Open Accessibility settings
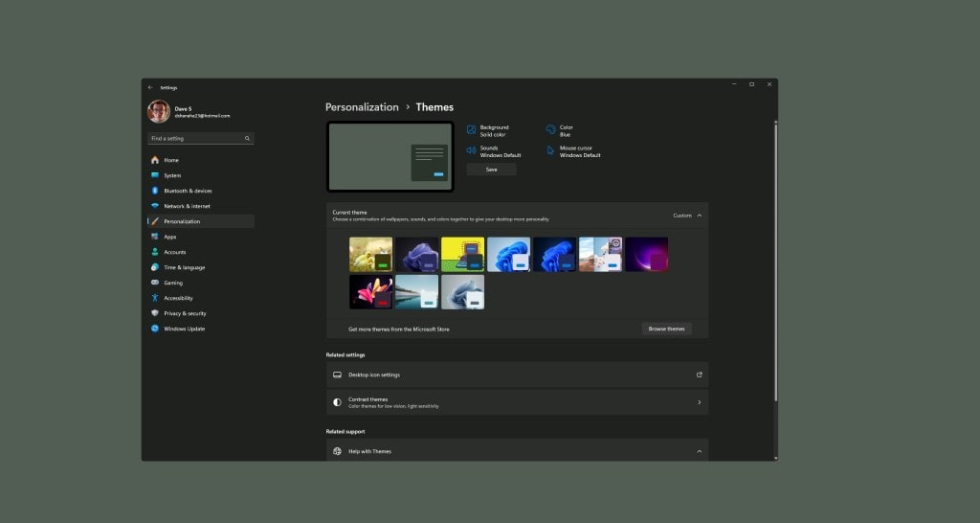 pyautogui.click(x=201, y=299)
